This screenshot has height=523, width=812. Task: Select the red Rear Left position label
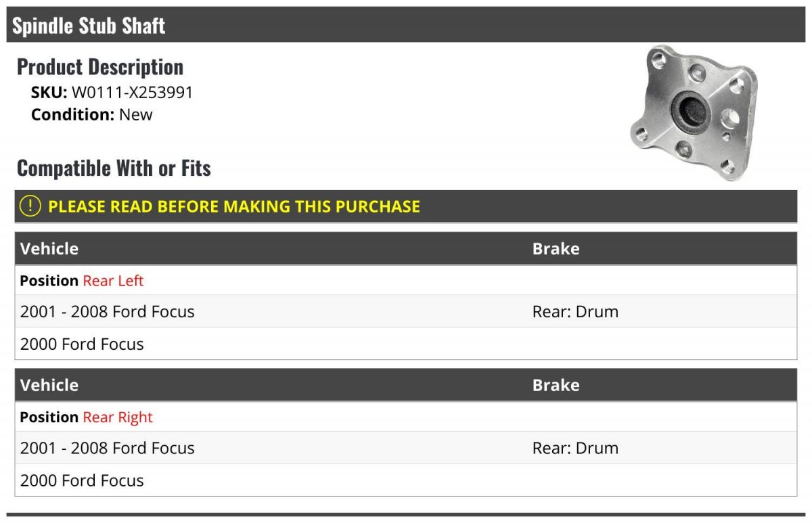(113, 280)
